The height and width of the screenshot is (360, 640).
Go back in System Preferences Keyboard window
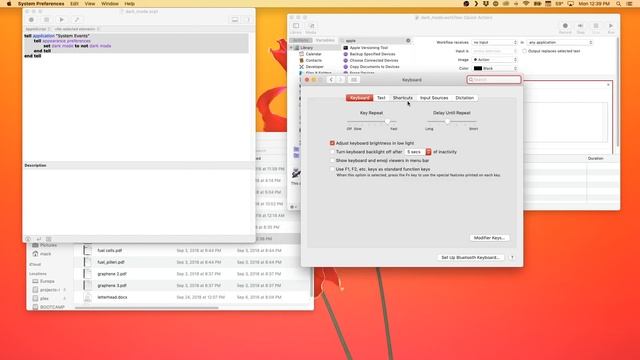331,80
